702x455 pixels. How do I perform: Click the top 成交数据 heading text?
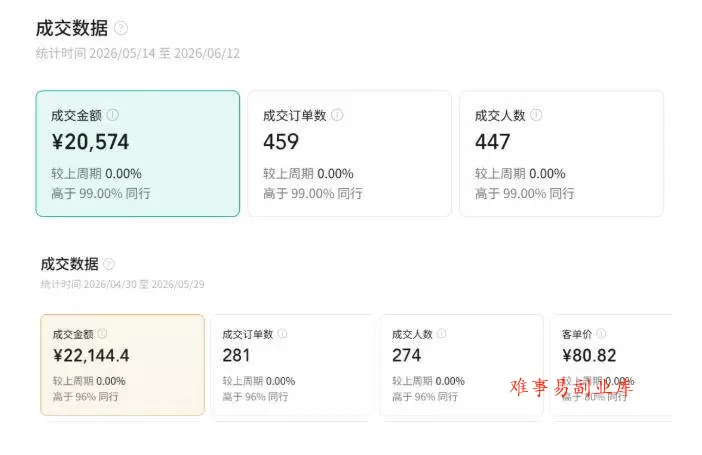72,28
